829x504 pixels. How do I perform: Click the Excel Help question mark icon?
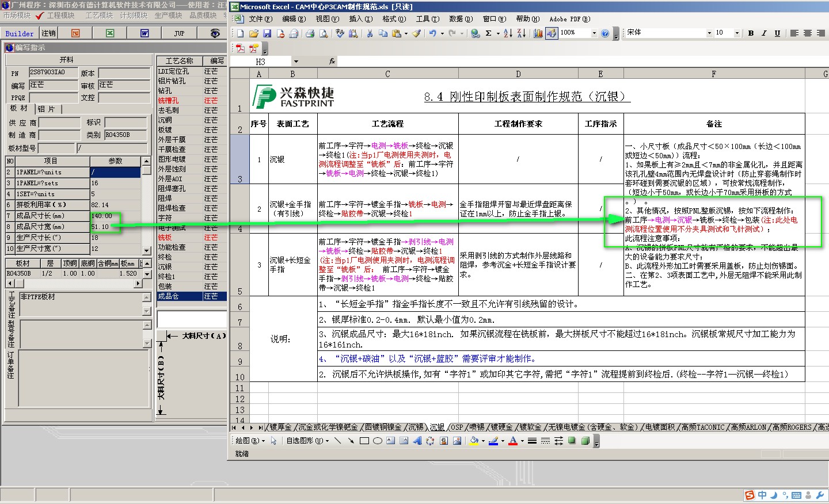605,33
